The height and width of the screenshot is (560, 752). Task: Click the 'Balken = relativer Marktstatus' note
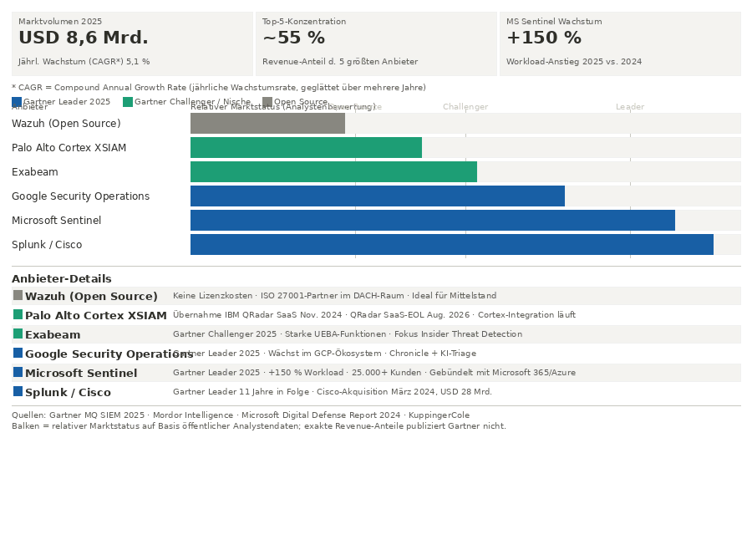coord(259,426)
